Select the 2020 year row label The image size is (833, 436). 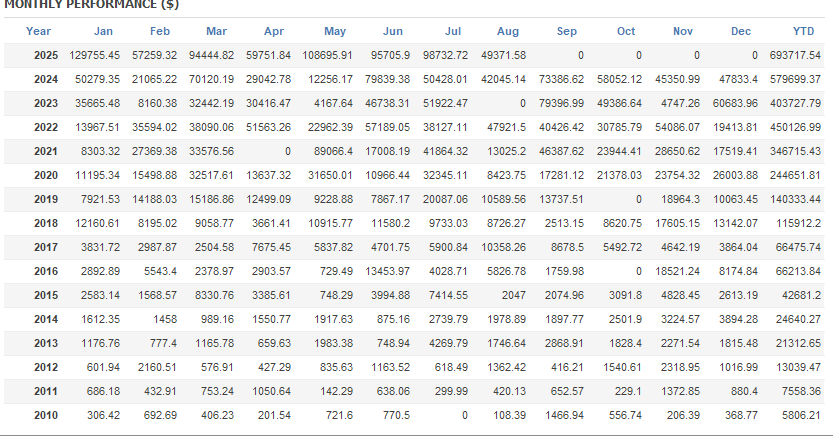point(46,175)
